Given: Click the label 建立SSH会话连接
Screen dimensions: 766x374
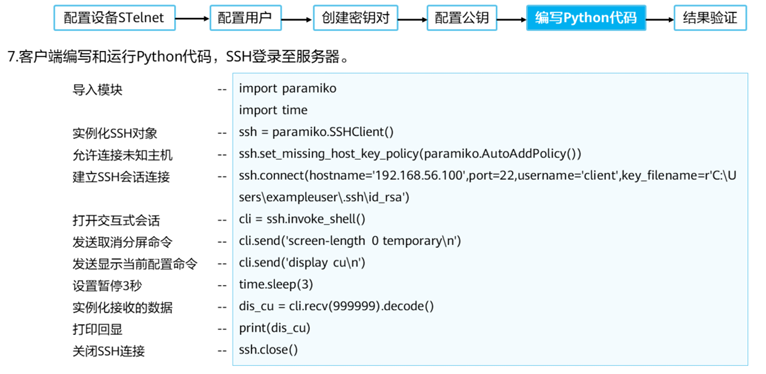Looking at the screenshot, I should pos(121,177).
